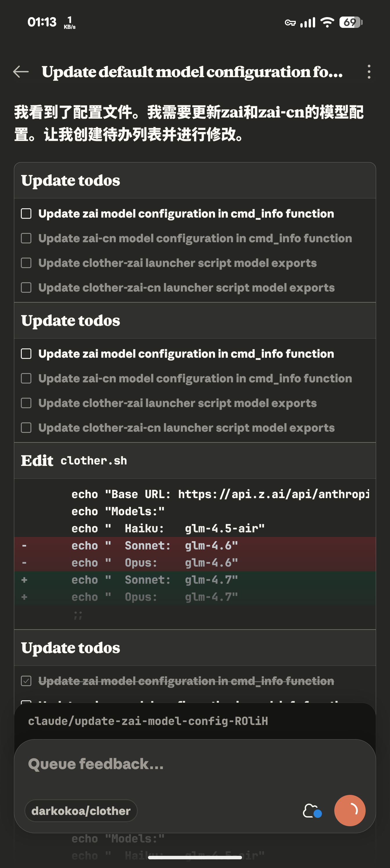Expand the Edit clother.sh section header
This screenshot has height=868, width=390.
[x=195, y=461]
